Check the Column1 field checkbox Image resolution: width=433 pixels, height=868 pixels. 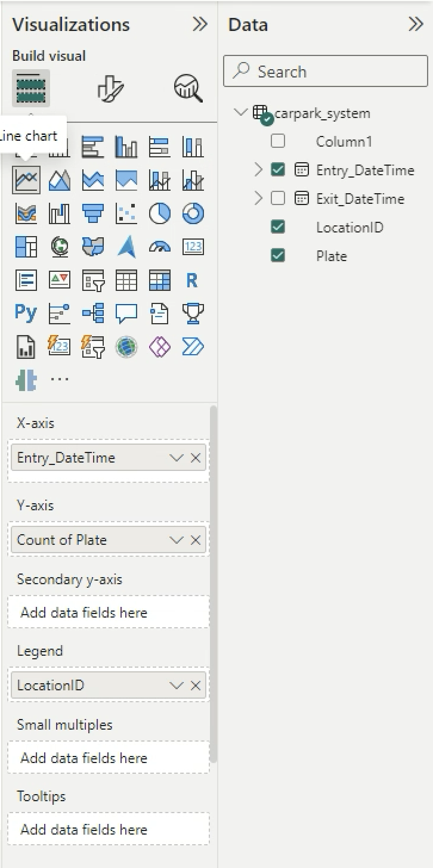(278, 141)
